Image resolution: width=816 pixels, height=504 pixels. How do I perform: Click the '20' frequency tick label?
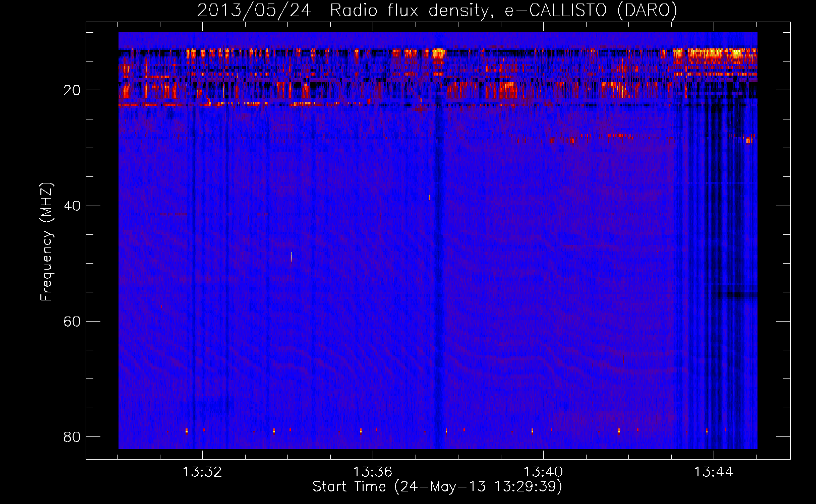point(72,90)
